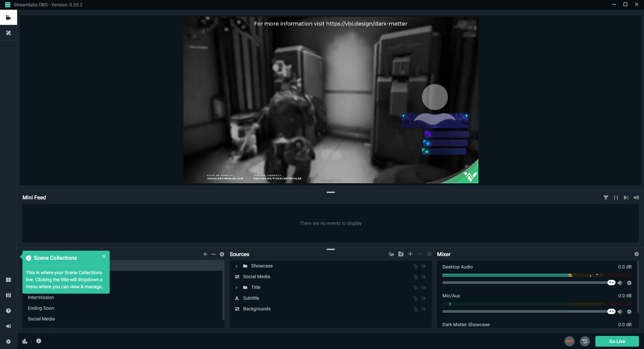The height and width of the screenshot is (349, 644).
Task: Dismiss the Scene Collections tooltip
Action: click(104, 256)
